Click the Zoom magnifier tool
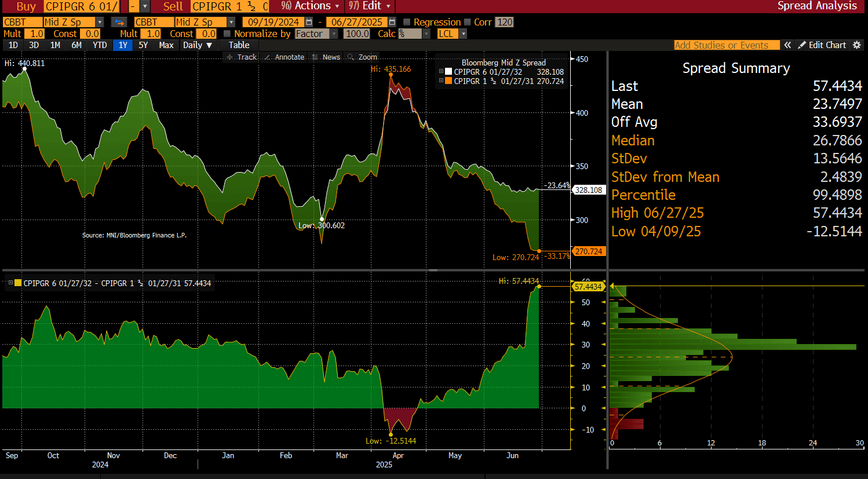 click(362, 57)
